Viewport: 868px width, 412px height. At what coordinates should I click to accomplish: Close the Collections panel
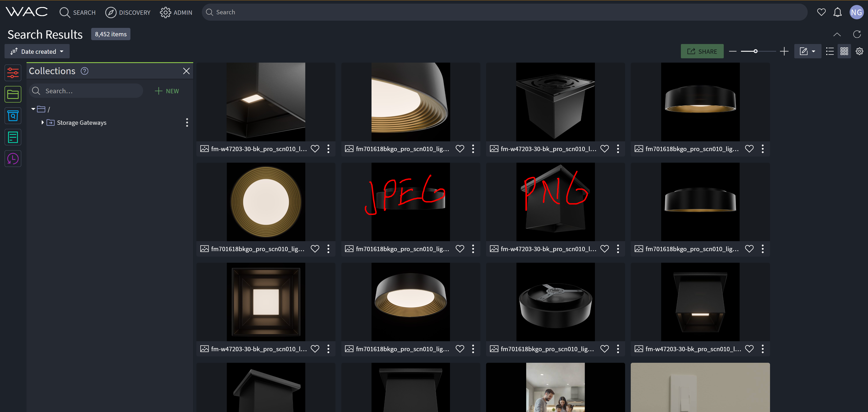click(186, 71)
